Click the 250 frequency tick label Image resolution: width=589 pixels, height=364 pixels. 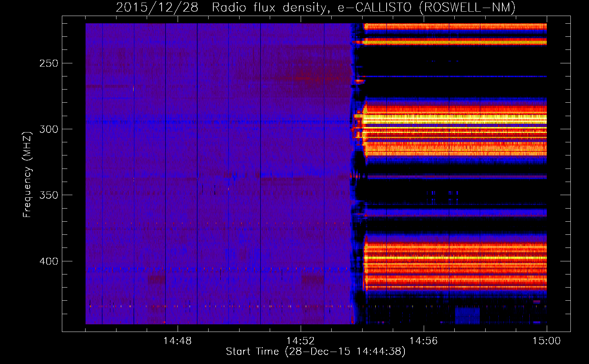pos(48,63)
